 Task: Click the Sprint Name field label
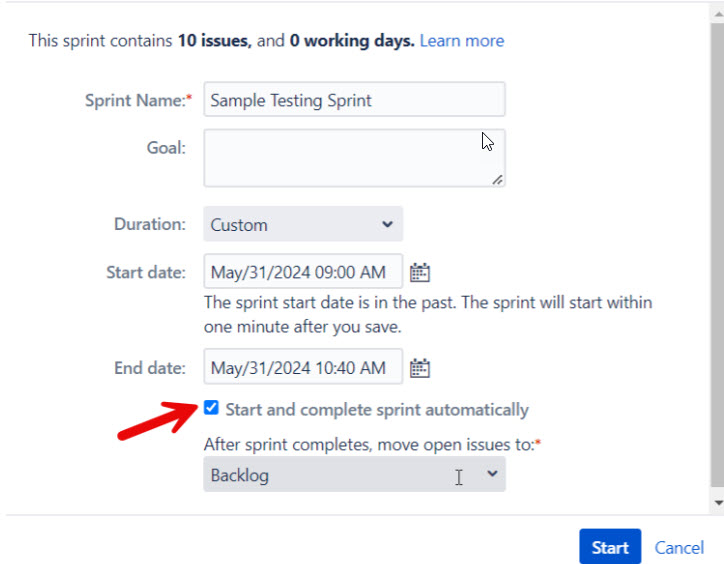click(138, 100)
